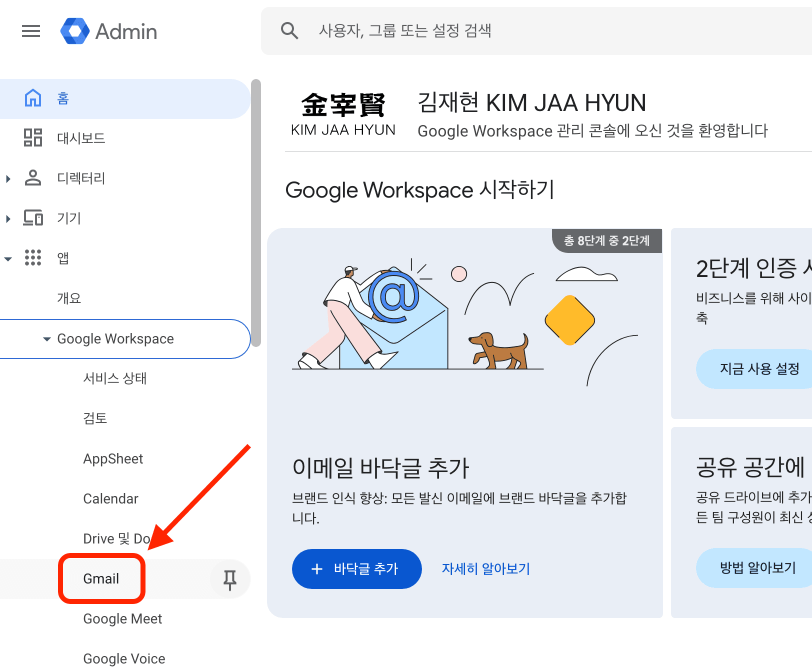The image size is (812, 669).
Task: Click the Devices icon
Action: click(x=33, y=218)
